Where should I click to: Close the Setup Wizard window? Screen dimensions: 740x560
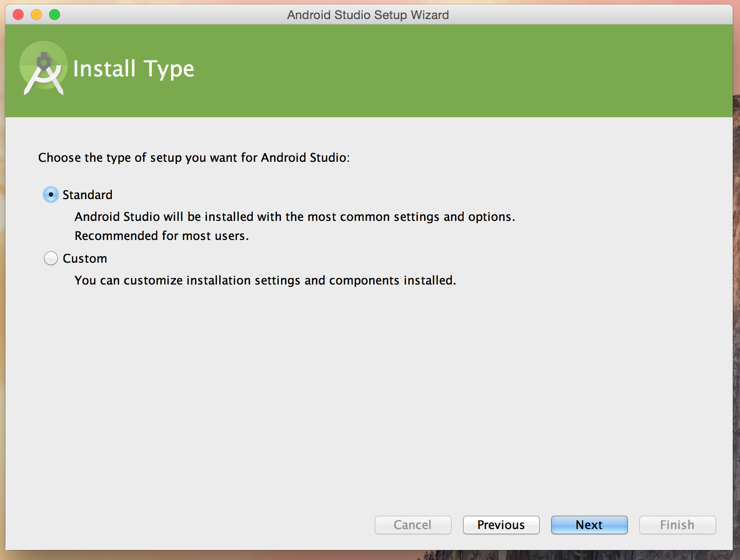coord(18,15)
